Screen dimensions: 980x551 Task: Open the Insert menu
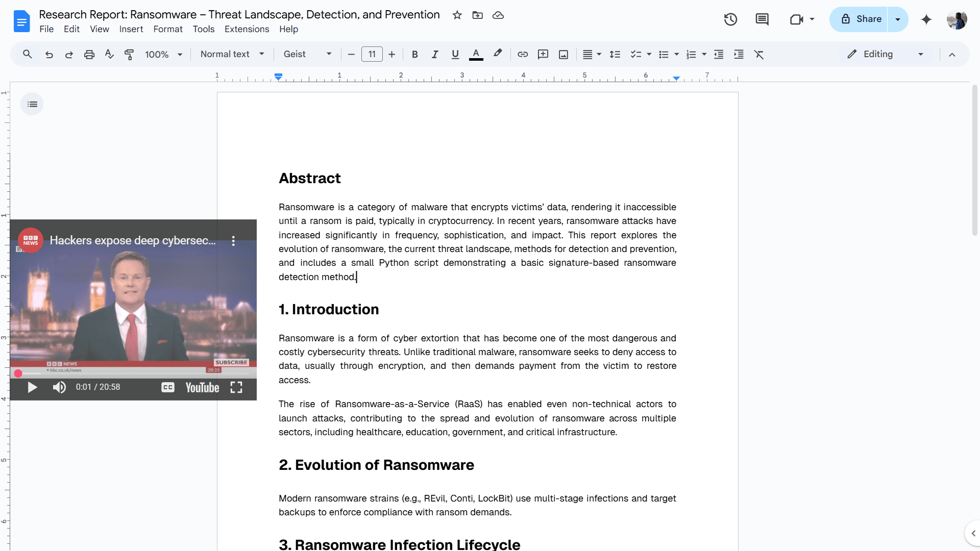tap(131, 29)
